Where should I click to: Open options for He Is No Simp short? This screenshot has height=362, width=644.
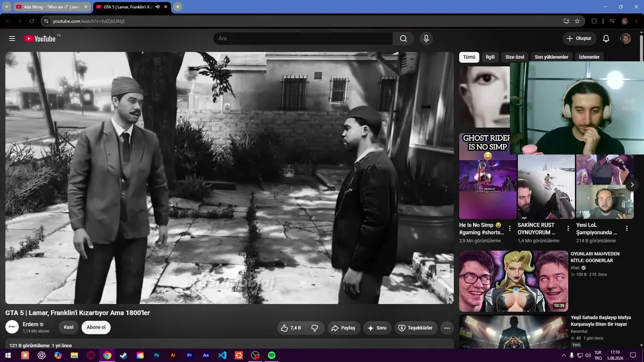(x=510, y=228)
